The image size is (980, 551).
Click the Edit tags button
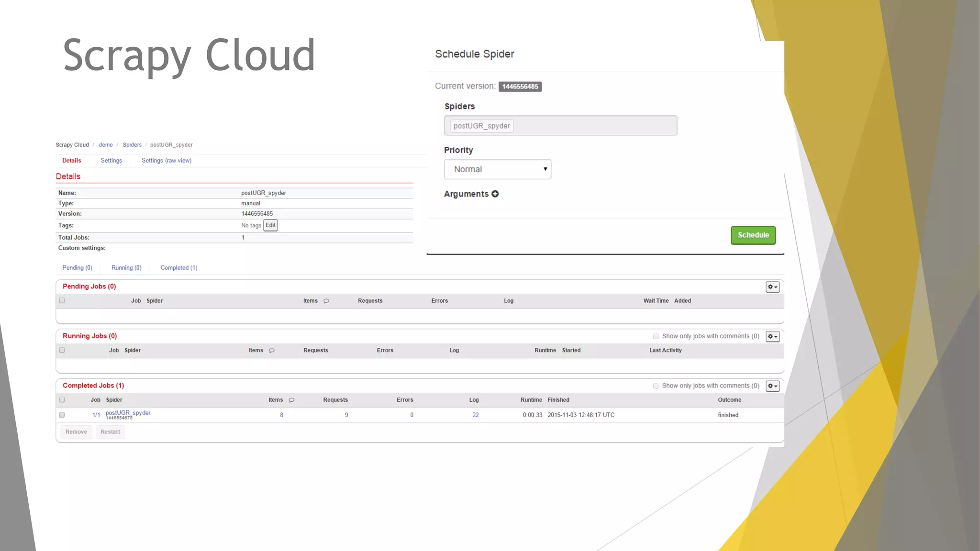click(x=270, y=225)
